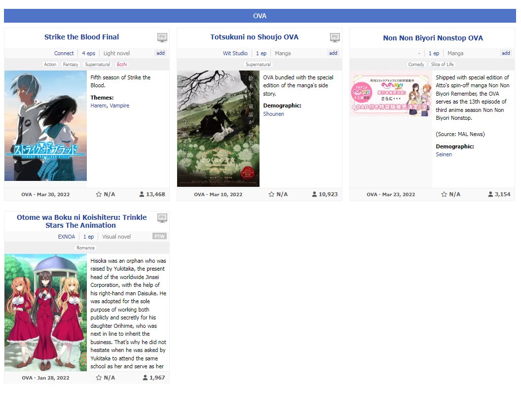Select Comedy genre tag
The width and height of the screenshot is (521, 420).
(x=416, y=65)
